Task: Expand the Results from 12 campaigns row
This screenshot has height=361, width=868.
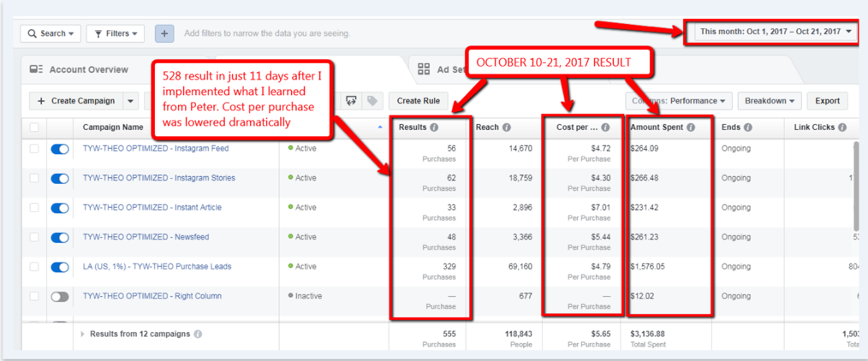Action: [83, 334]
